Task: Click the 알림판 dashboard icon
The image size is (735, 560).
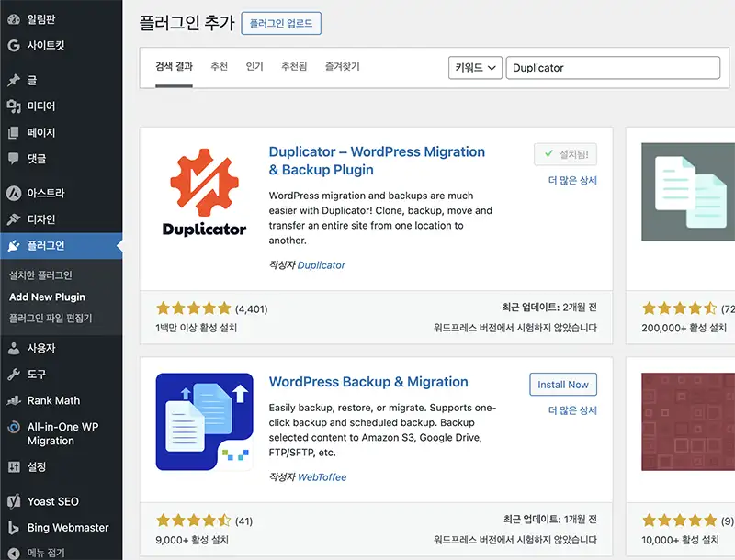Action: [x=14, y=19]
